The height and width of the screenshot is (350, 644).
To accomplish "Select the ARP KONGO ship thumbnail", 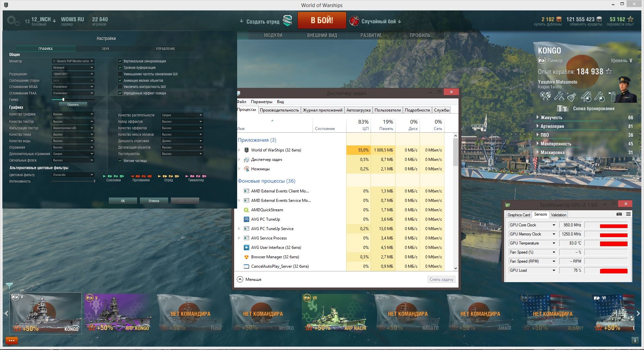I will click(x=118, y=313).
